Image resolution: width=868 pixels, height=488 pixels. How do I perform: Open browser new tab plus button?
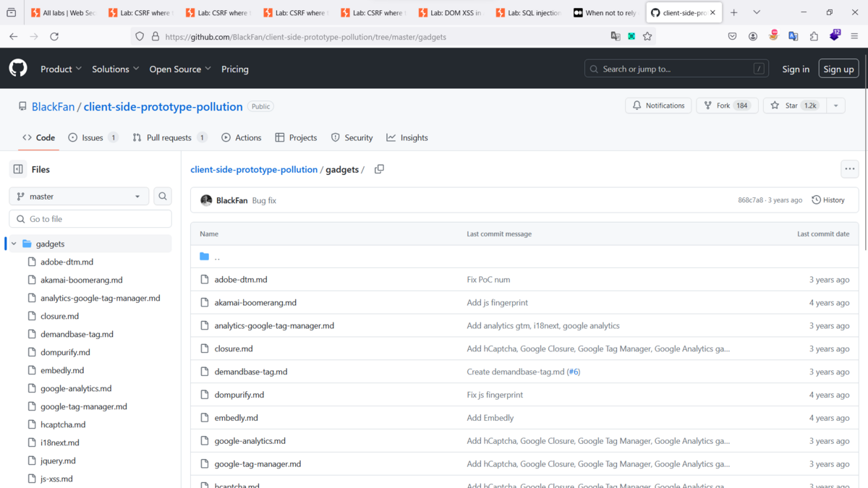734,12
